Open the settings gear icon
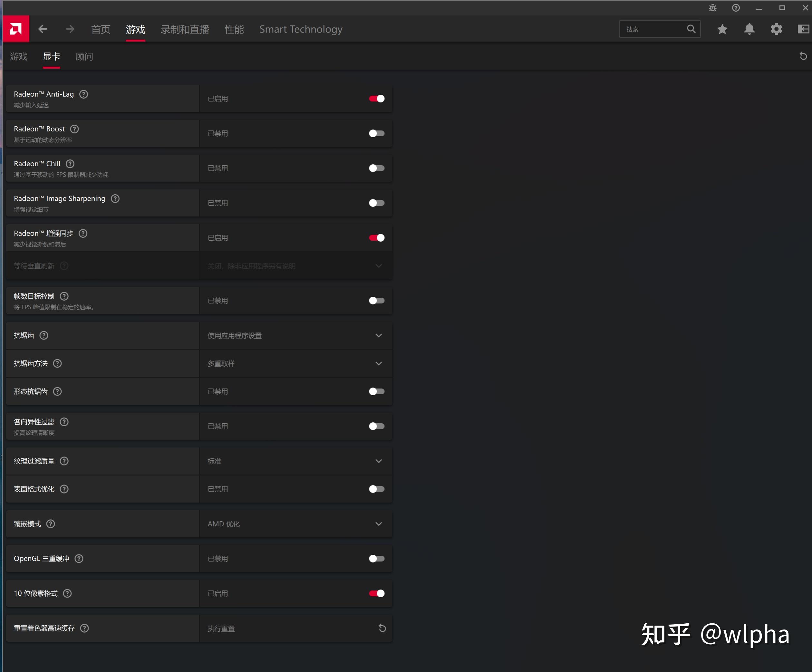 click(776, 29)
